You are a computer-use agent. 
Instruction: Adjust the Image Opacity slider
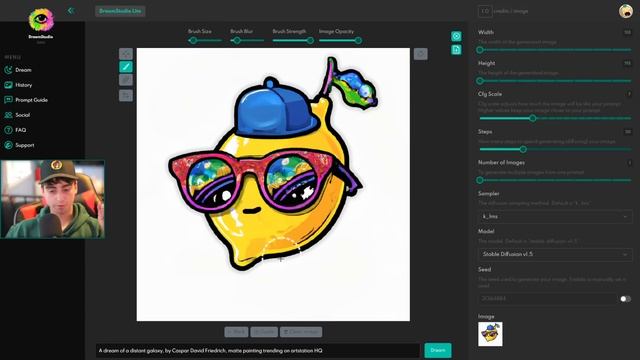pos(340,40)
